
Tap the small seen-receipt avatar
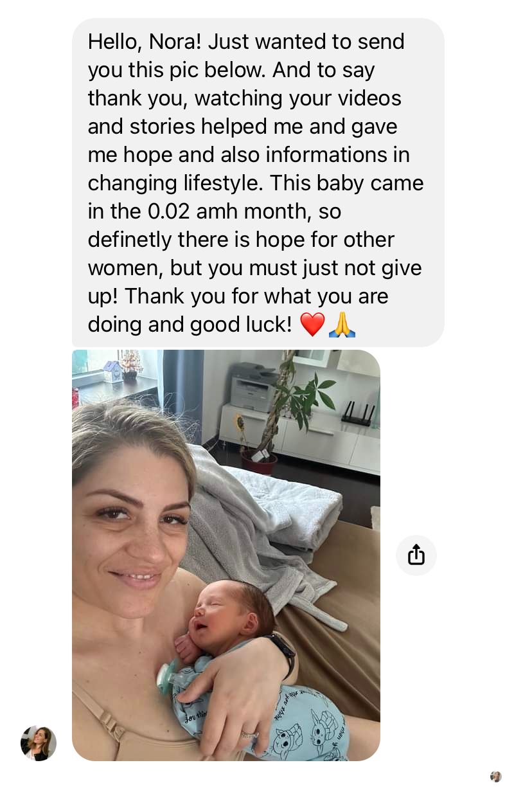pos(495,777)
